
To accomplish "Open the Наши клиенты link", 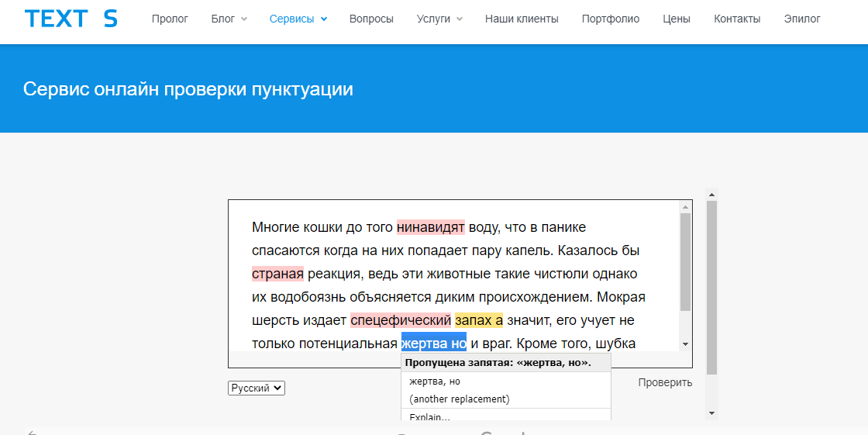I will point(522,19).
